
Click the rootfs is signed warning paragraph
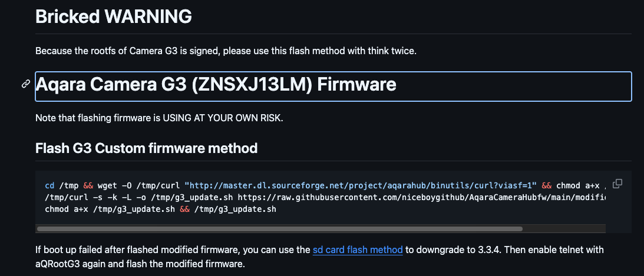point(226,51)
